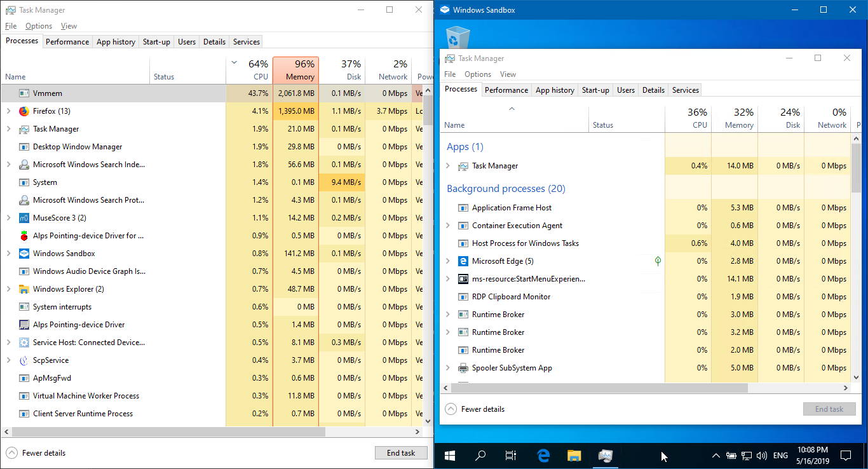Click the search magnifier on the sandbox taskbar
868x469 pixels.
point(481,456)
